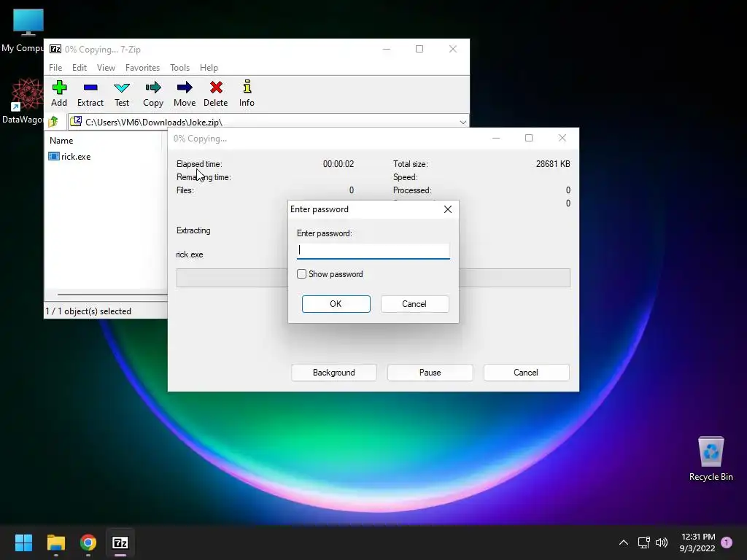Click the up-folder icon beside address bar
747x560 pixels.
pos(53,122)
